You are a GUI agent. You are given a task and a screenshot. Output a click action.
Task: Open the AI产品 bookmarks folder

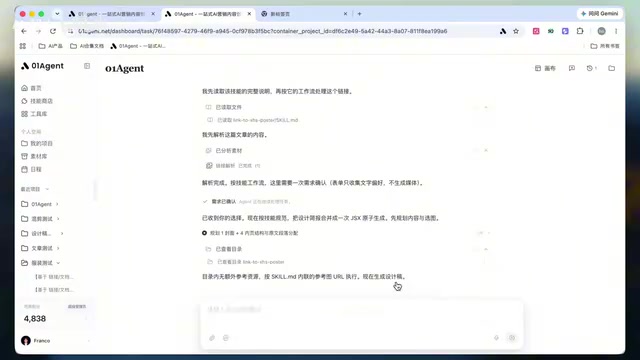tap(51, 46)
